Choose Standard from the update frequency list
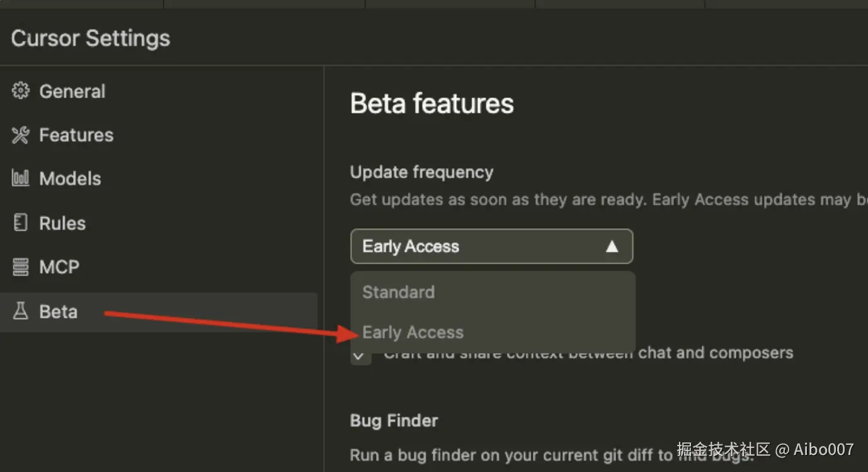The width and height of the screenshot is (868, 472). [399, 292]
